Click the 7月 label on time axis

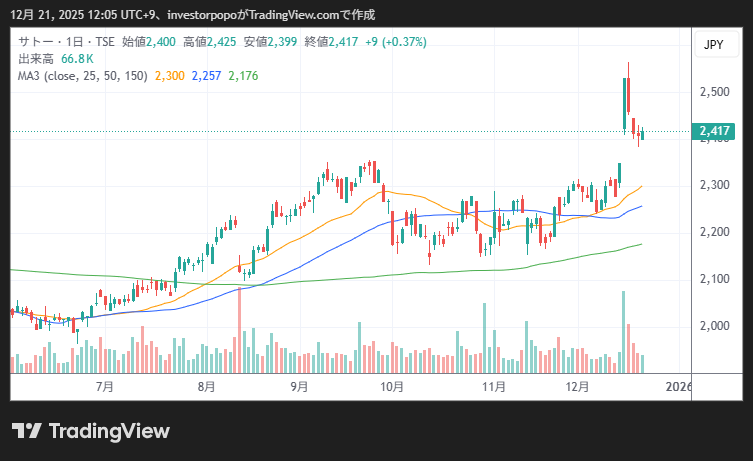103,386
